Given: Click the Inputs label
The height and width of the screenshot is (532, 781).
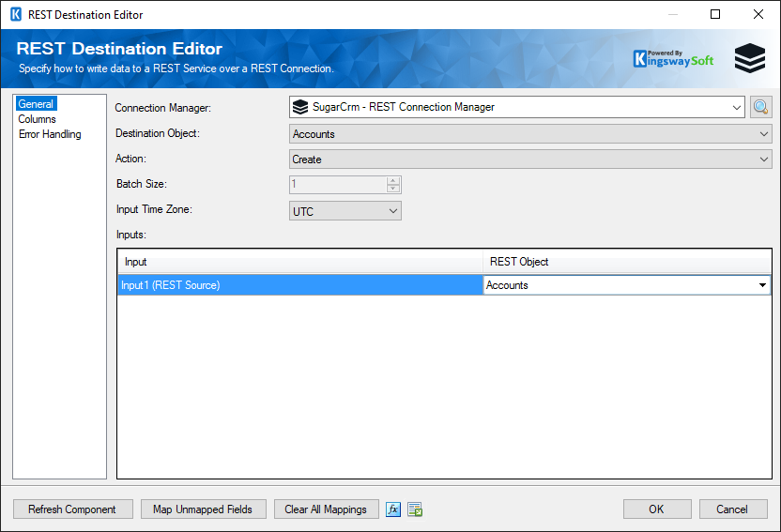Looking at the screenshot, I should click(x=131, y=235).
